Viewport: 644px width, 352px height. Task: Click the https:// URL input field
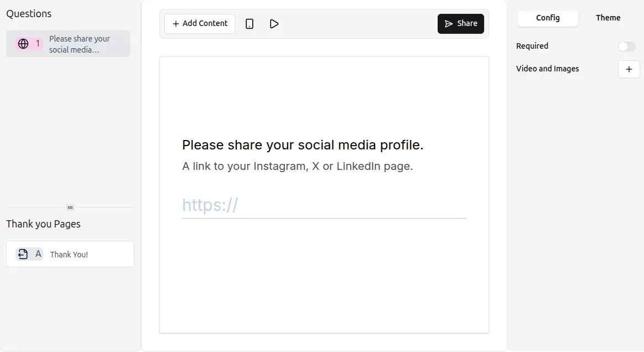point(324,205)
